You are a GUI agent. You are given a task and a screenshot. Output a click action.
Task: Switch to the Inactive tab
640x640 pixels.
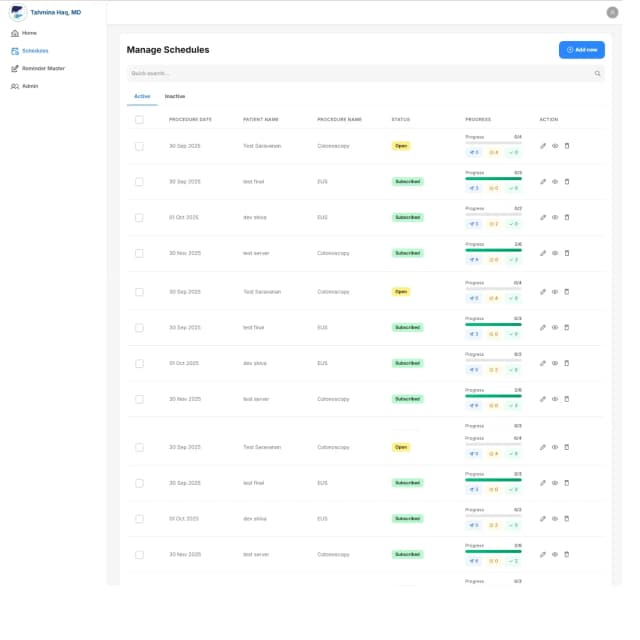[x=175, y=96]
